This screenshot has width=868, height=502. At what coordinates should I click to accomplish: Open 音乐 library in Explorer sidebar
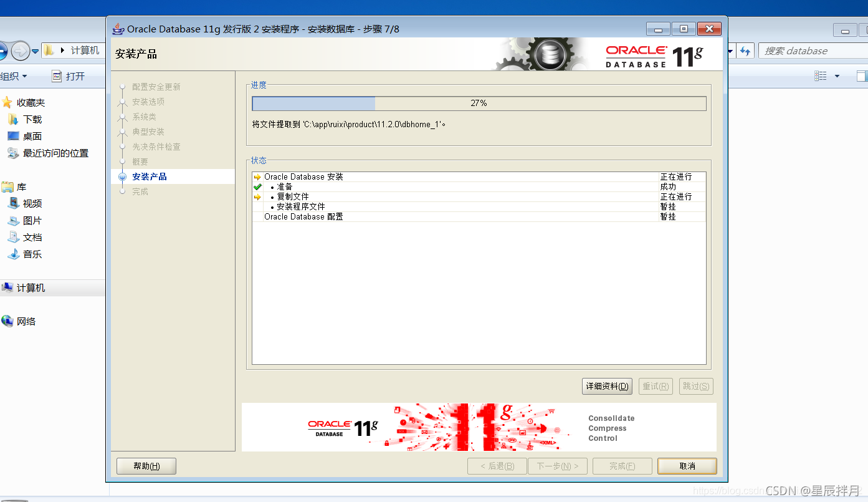click(32, 254)
